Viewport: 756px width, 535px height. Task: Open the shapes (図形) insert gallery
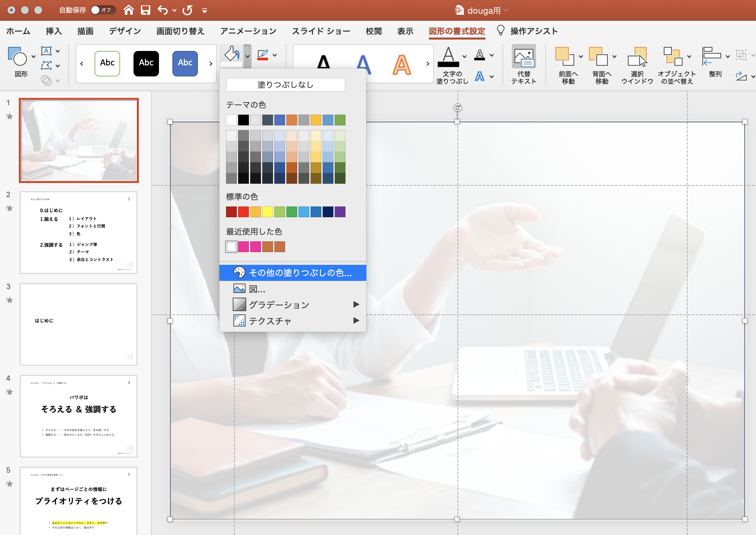click(x=17, y=57)
